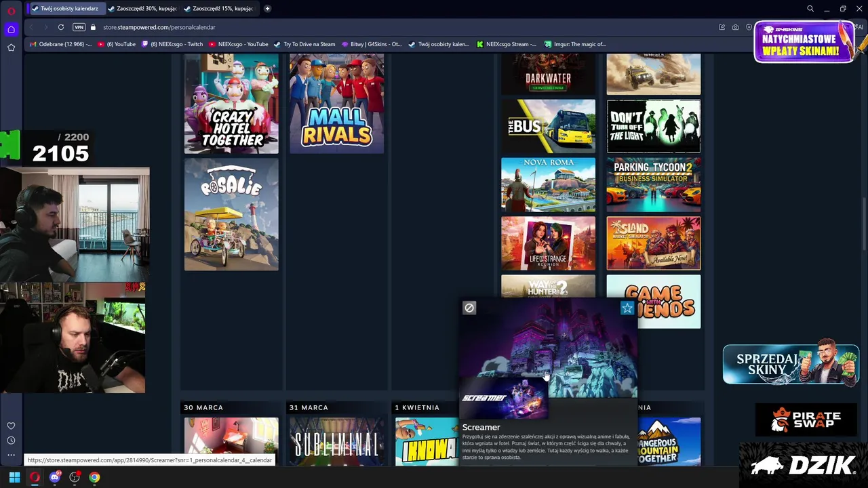Open the 30 Marca room game tile
Image resolution: width=868 pixels, height=488 pixels.
click(231, 441)
